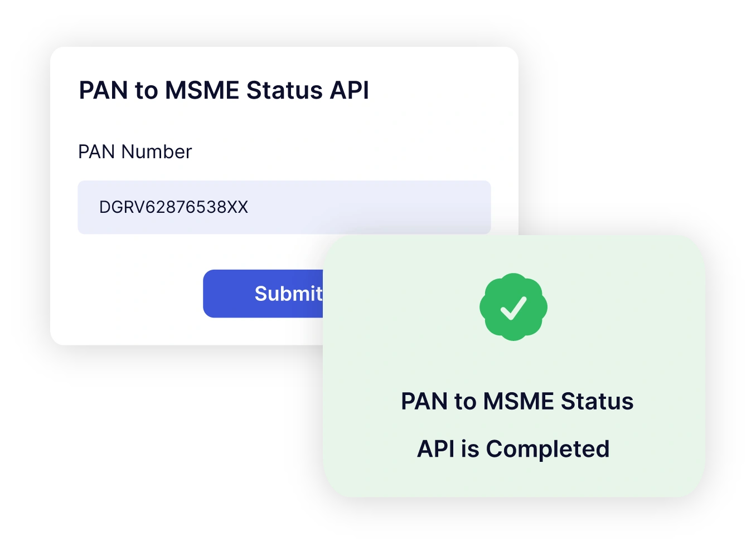Viewport: 756px width, 551px height.
Task: Click the Submit button
Action: tap(263, 294)
